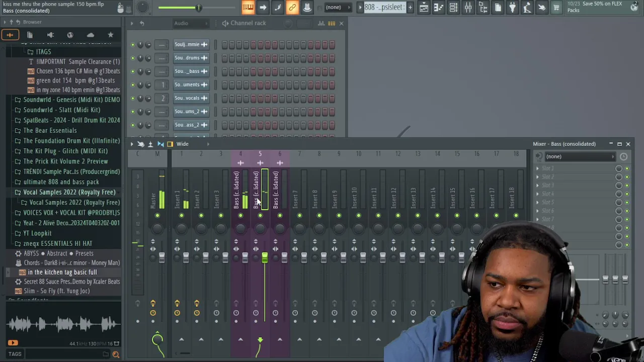Viewport: 644px width, 362px height.
Task: Click the browser search magnifier icon
Action: click(x=116, y=354)
